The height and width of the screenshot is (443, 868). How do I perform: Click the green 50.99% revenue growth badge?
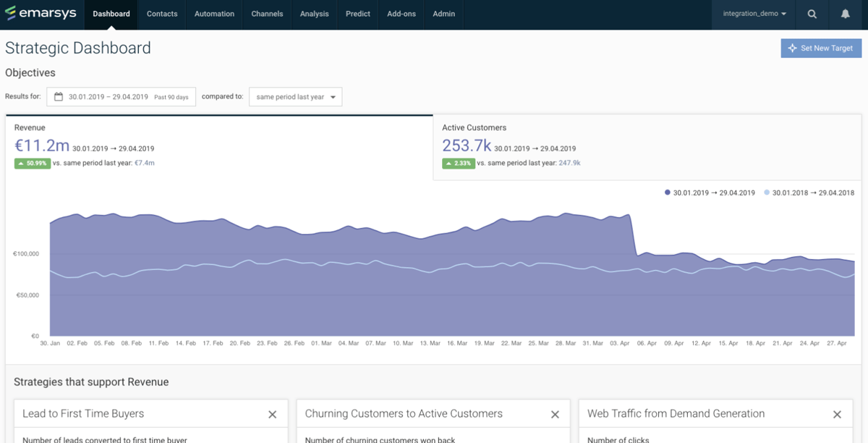point(33,163)
